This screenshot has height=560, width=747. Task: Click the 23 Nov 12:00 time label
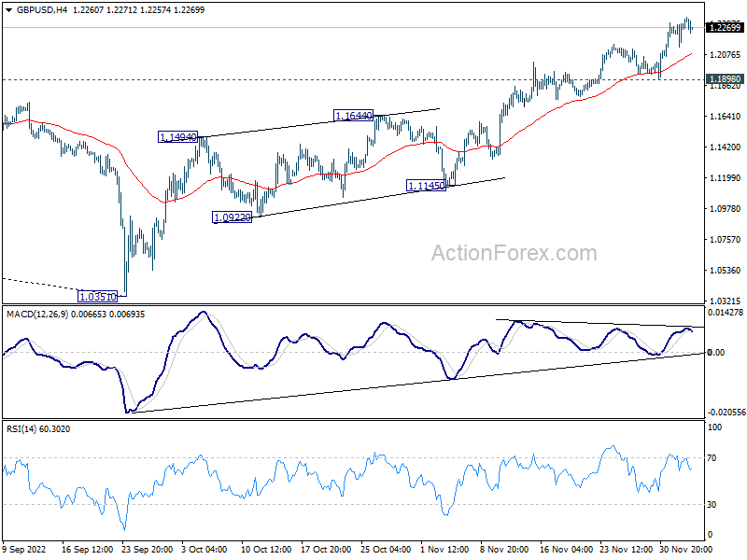(626, 550)
